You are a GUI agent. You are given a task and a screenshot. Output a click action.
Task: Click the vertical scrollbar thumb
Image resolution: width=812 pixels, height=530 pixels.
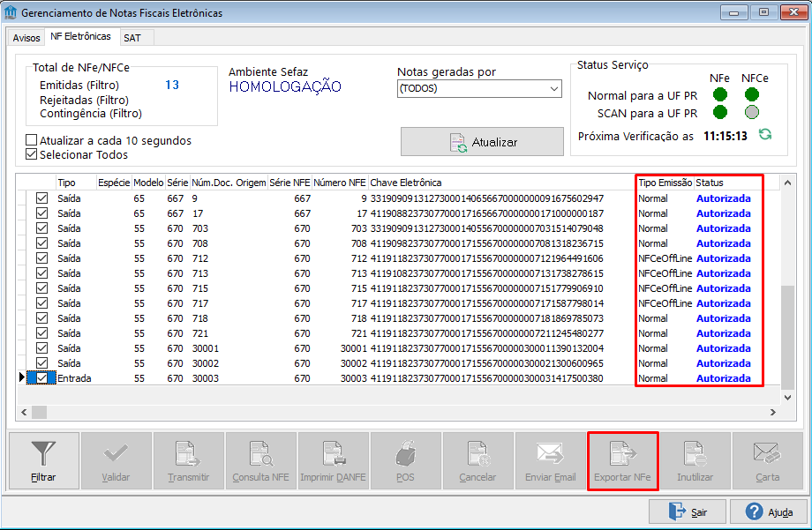click(x=787, y=336)
